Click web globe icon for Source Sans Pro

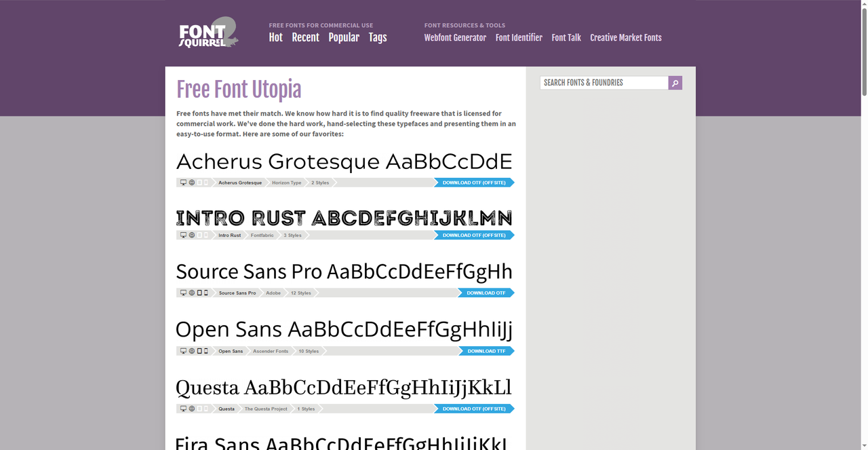pos(191,293)
